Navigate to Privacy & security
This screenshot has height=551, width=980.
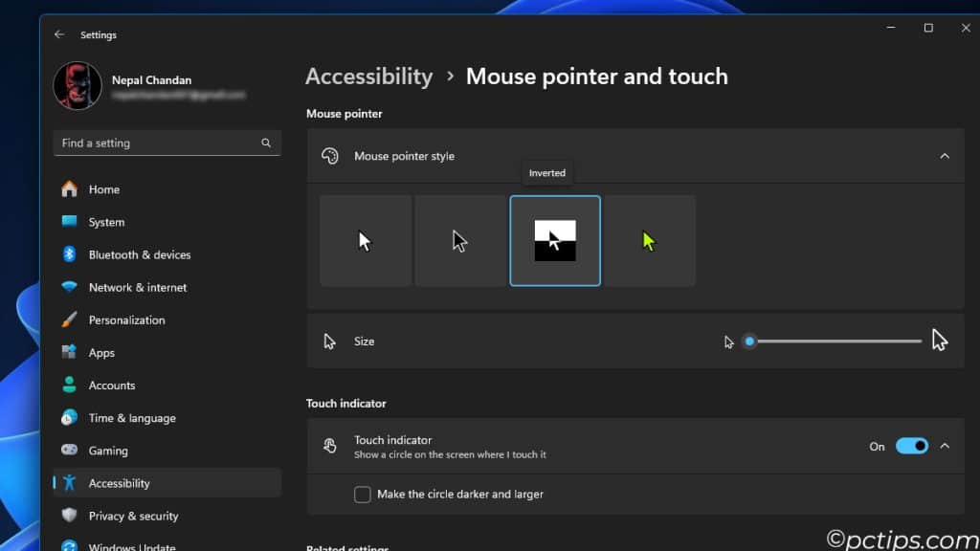pos(133,516)
